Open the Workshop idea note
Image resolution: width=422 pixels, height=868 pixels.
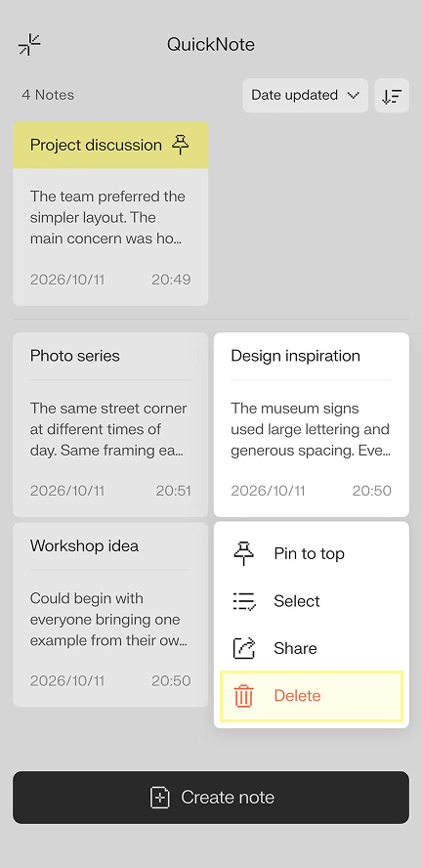[110, 615]
